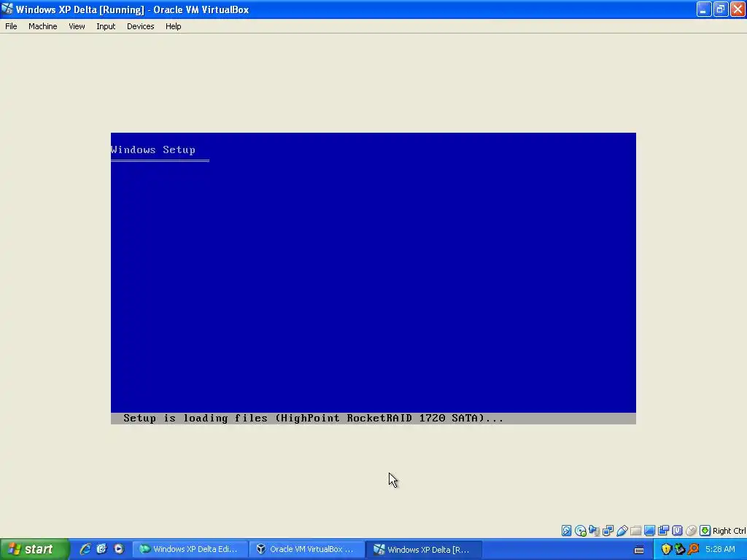Open the View menu
This screenshot has height=560, width=747.
[x=77, y=26]
